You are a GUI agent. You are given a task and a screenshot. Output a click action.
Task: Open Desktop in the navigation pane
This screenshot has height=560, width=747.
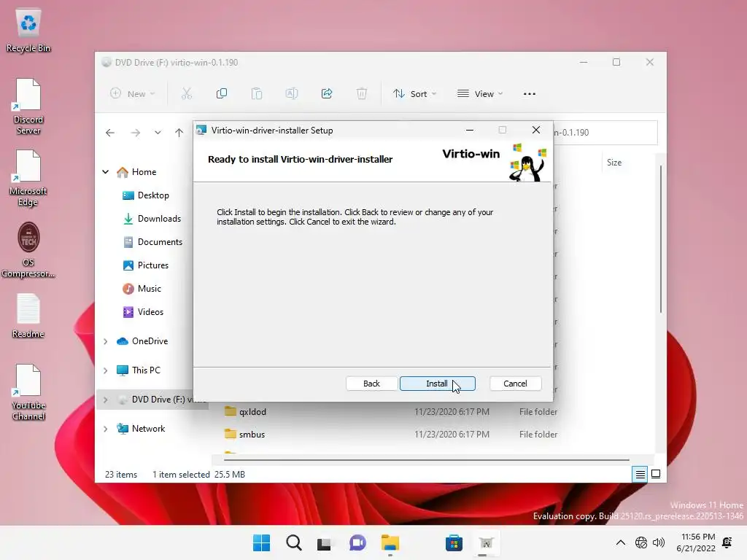tap(146, 195)
